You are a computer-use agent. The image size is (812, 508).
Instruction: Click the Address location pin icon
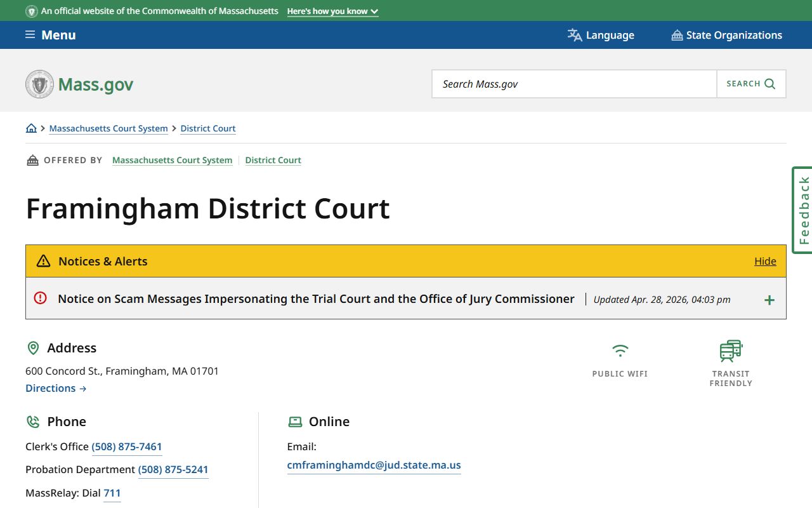click(33, 348)
